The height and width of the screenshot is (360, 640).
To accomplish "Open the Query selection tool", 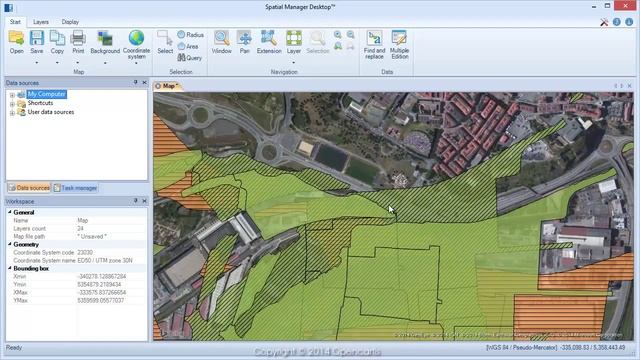I will (190, 58).
